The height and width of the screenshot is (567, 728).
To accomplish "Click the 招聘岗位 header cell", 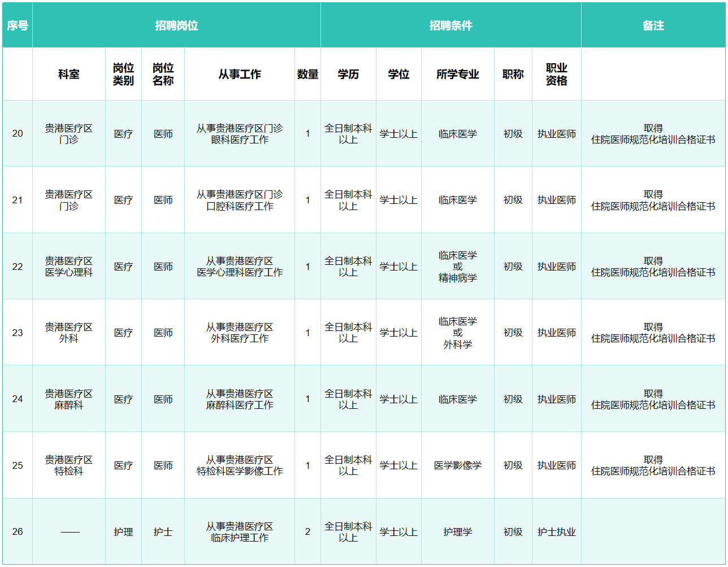I will pyautogui.click(x=176, y=25).
